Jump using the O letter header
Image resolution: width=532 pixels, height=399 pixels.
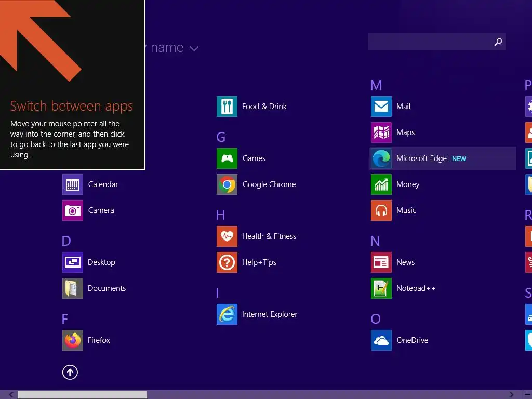coord(376,319)
